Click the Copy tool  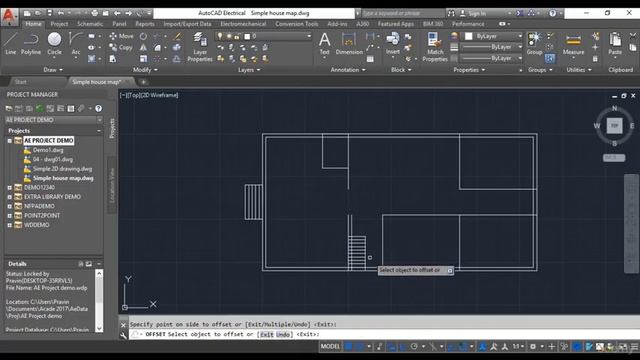pyautogui.click(x=121, y=47)
